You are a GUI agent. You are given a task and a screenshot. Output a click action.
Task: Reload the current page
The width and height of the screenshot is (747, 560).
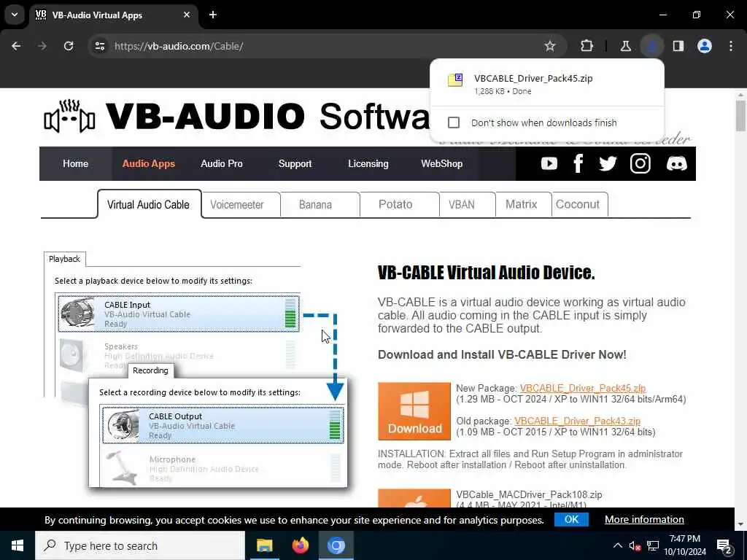pyautogui.click(x=69, y=46)
